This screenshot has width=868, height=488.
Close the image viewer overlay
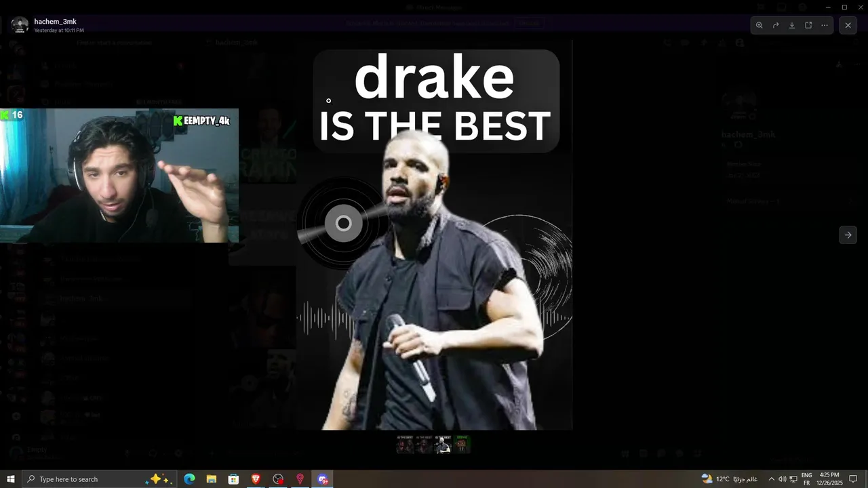(x=848, y=25)
